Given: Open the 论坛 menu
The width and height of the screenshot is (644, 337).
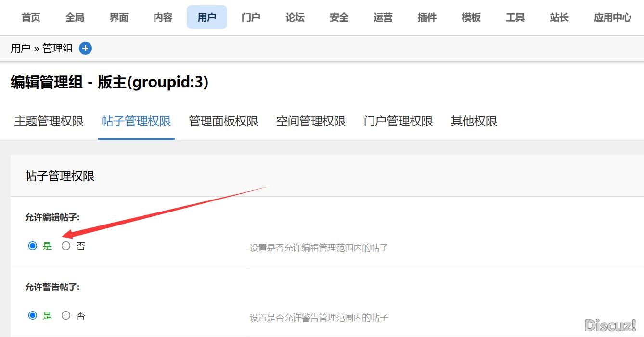Looking at the screenshot, I should point(295,18).
